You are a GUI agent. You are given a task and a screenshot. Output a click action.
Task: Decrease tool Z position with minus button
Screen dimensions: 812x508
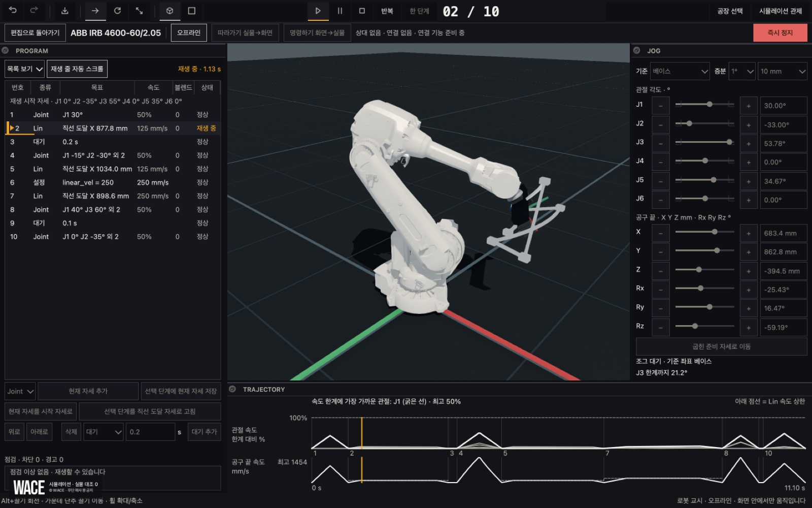coord(660,271)
